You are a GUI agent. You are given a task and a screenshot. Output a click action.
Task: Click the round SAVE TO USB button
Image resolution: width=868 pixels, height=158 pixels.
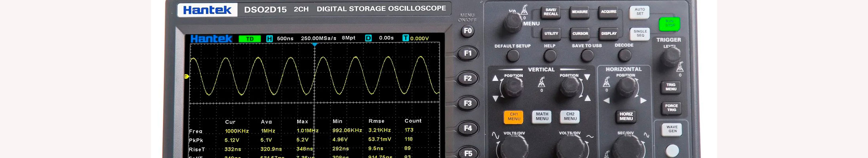[x=587, y=56]
